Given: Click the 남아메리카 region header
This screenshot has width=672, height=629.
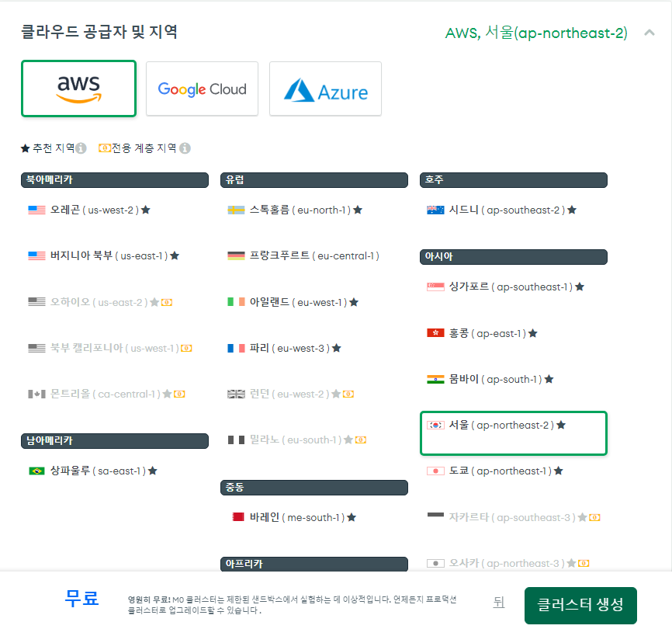Looking at the screenshot, I should pos(114,441).
